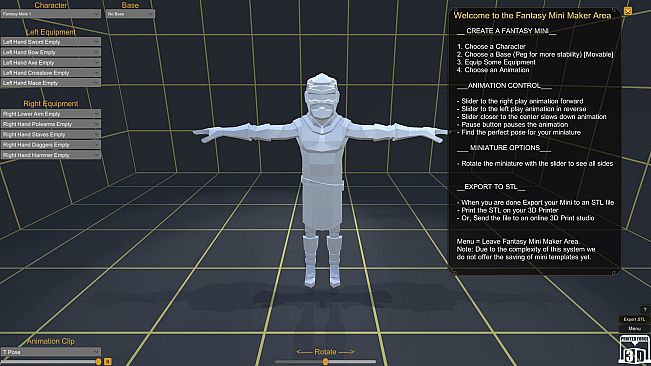Screen dimensions: 651x366
Task: Click the Rotate slider track right of handle
Action: coord(352,362)
